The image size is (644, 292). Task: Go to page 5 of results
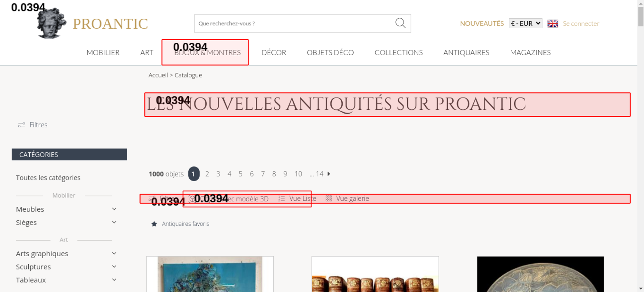(x=240, y=174)
